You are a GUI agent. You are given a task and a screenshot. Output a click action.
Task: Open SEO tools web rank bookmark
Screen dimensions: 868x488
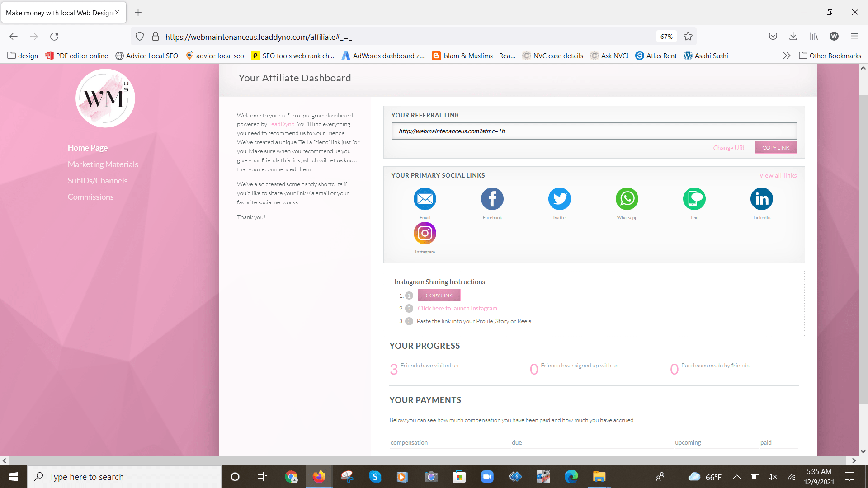click(293, 56)
